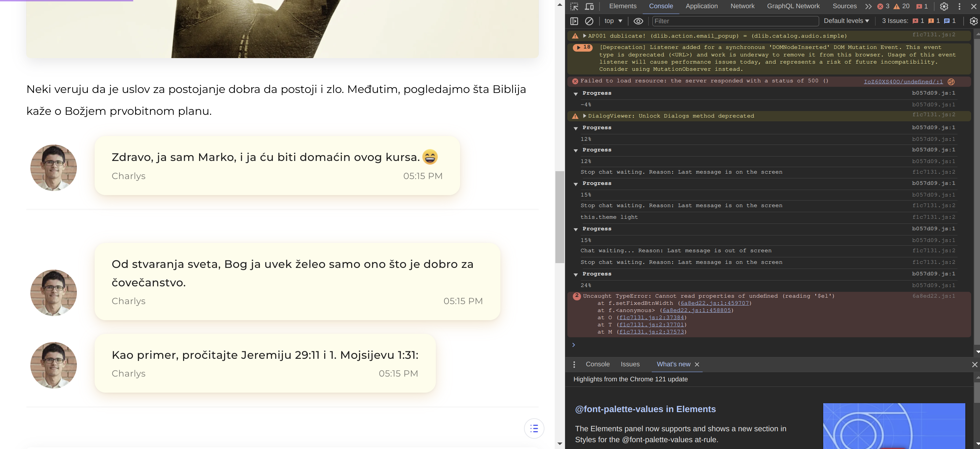The width and height of the screenshot is (980, 449).
Task: Click the page scrollbar up arrow
Action: click(559, 5)
